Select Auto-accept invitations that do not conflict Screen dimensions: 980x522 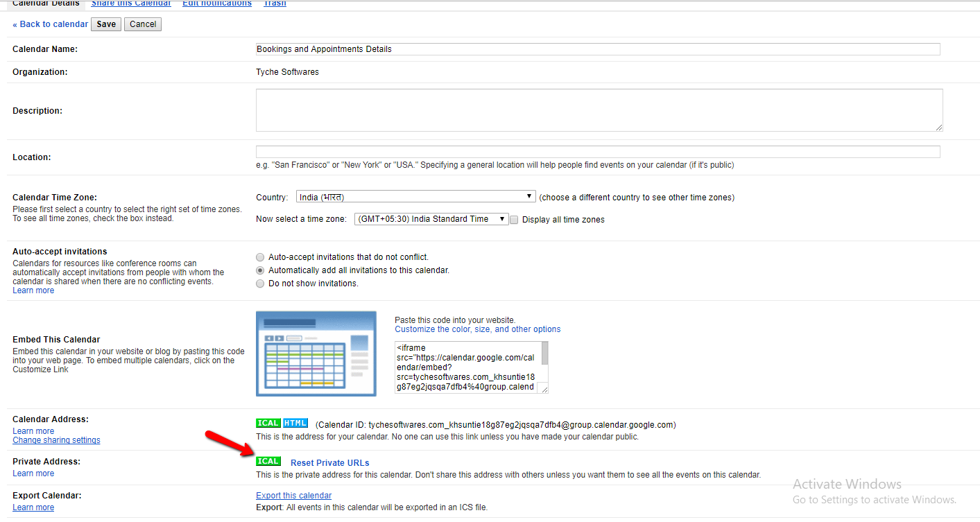pos(259,257)
